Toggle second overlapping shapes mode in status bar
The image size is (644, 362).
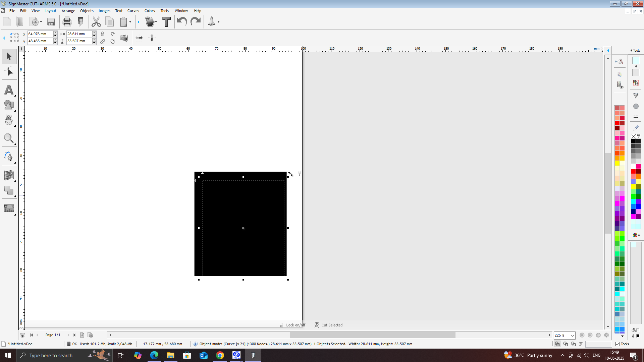(x=566, y=344)
